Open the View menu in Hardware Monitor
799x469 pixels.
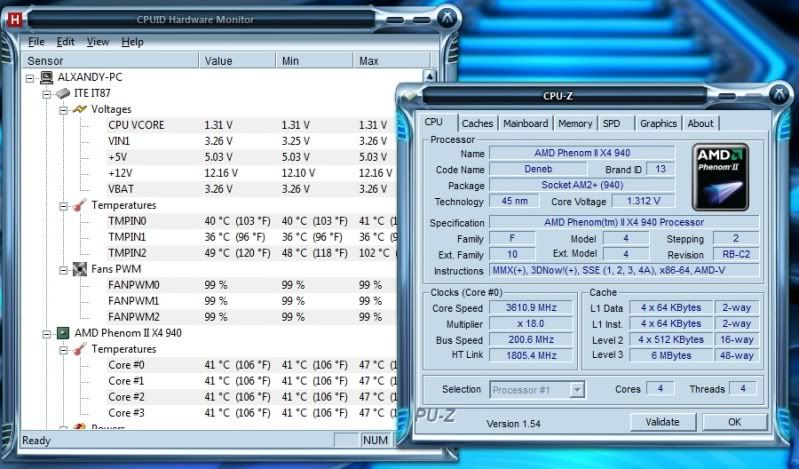98,42
